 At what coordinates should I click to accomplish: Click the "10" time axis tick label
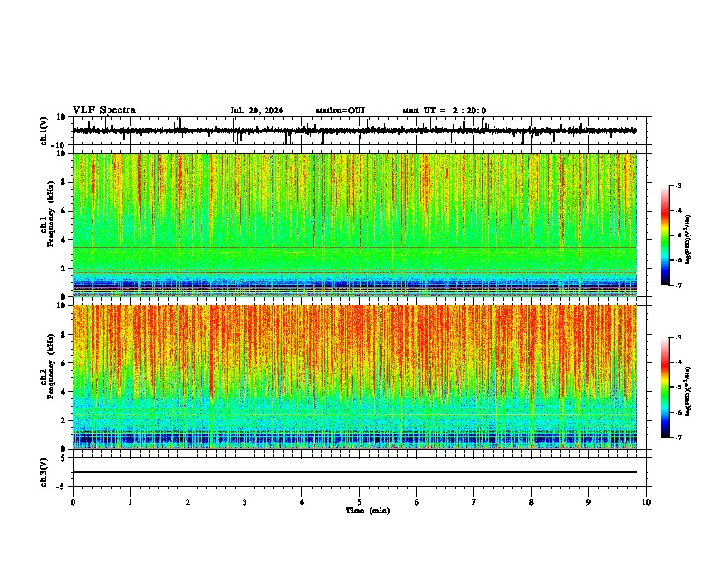tap(646, 502)
